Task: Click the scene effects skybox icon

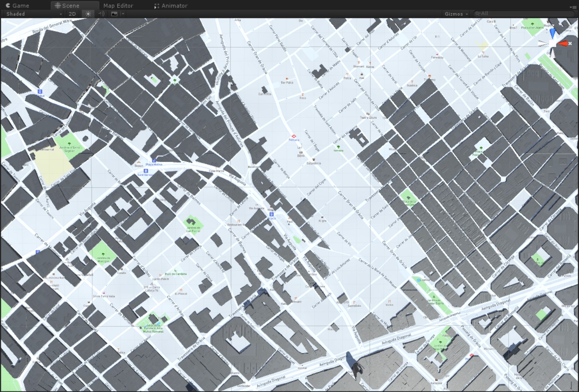Action: tap(113, 14)
